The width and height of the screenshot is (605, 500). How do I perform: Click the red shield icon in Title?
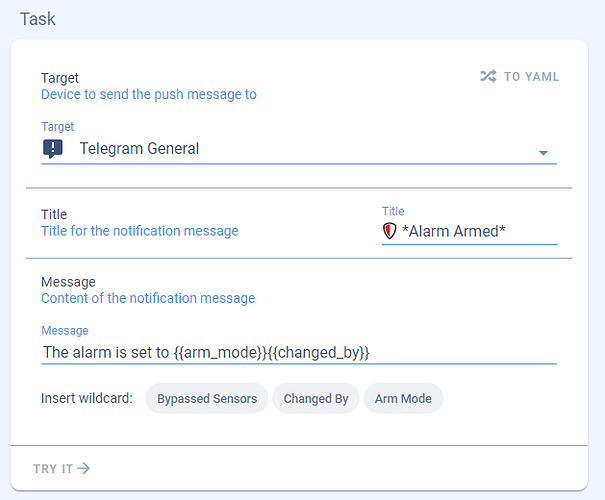click(x=390, y=231)
